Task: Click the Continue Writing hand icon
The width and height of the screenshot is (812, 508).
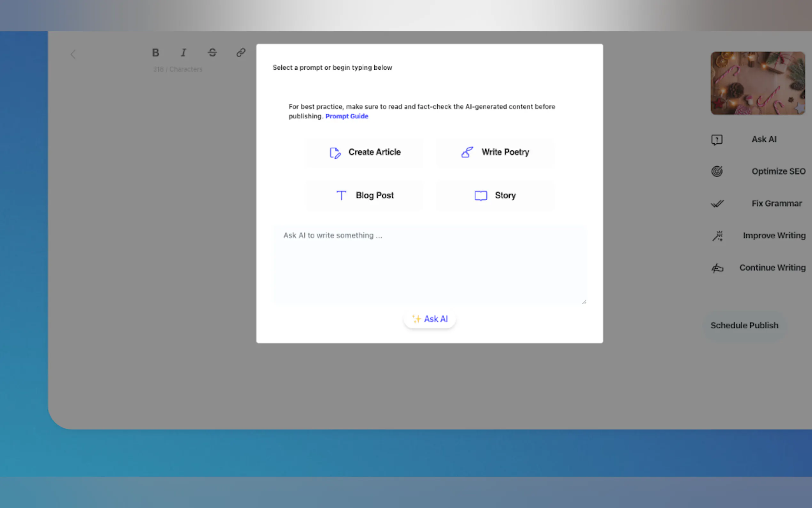Action: tap(717, 268)
